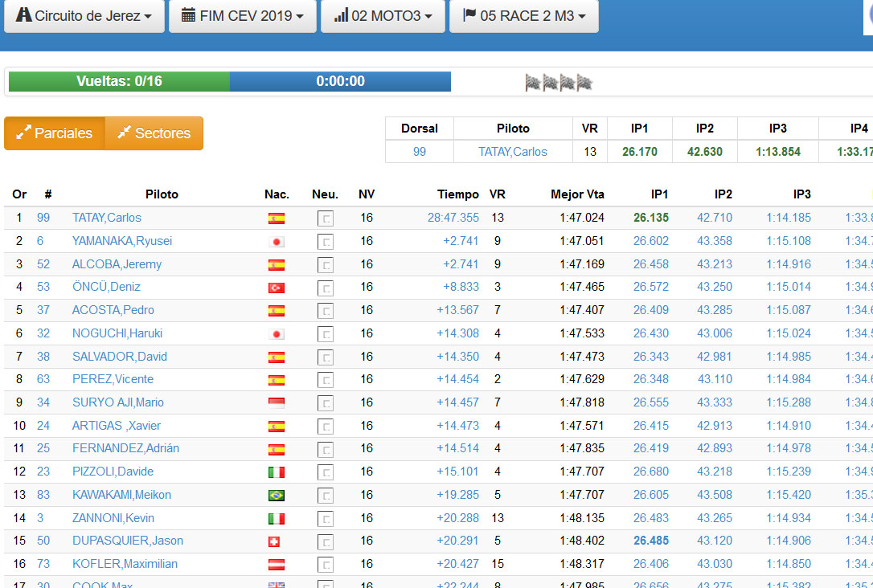873x588 pixels.
Task: Expand the FIM CEV 2019 dropdown
Action: 243,16
